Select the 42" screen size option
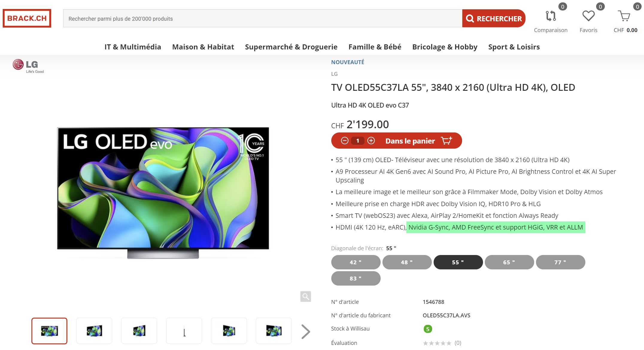 click(x=356, y=262)
